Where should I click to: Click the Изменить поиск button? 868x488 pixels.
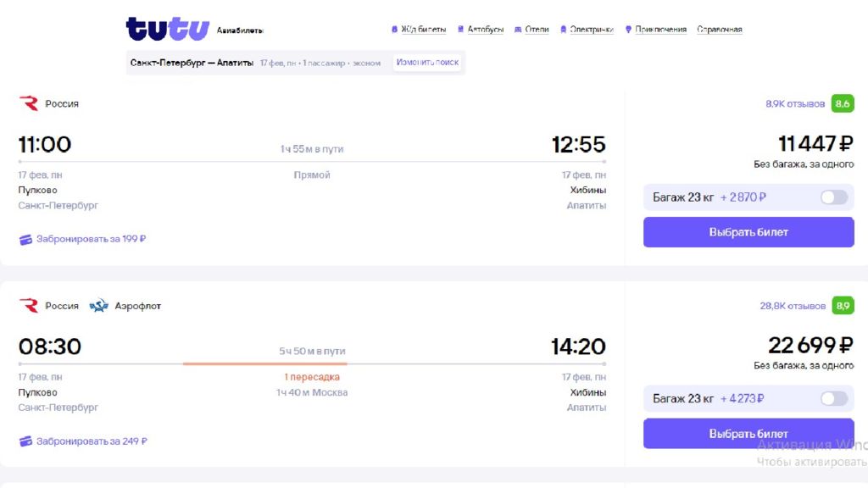click(x=427, y=63)
